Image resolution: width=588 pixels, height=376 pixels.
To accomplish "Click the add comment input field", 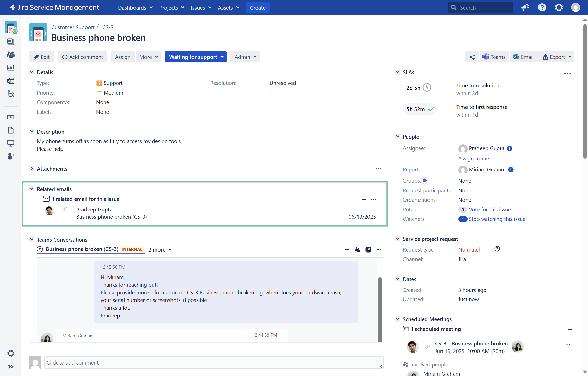I will click(x=214, y=362).
